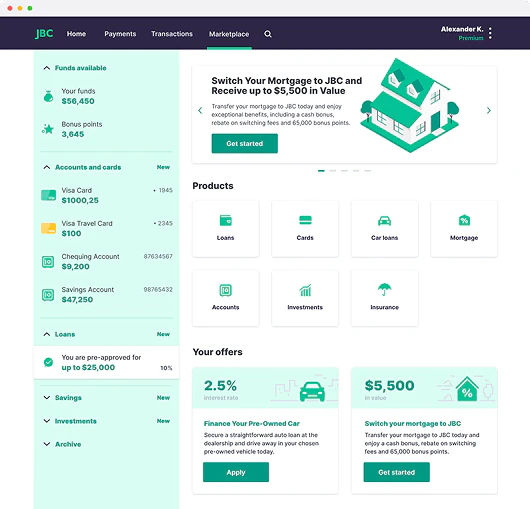Screen dimensions: 530x509
Task: Open the Car loans product tile
Action: pos(385,229)
